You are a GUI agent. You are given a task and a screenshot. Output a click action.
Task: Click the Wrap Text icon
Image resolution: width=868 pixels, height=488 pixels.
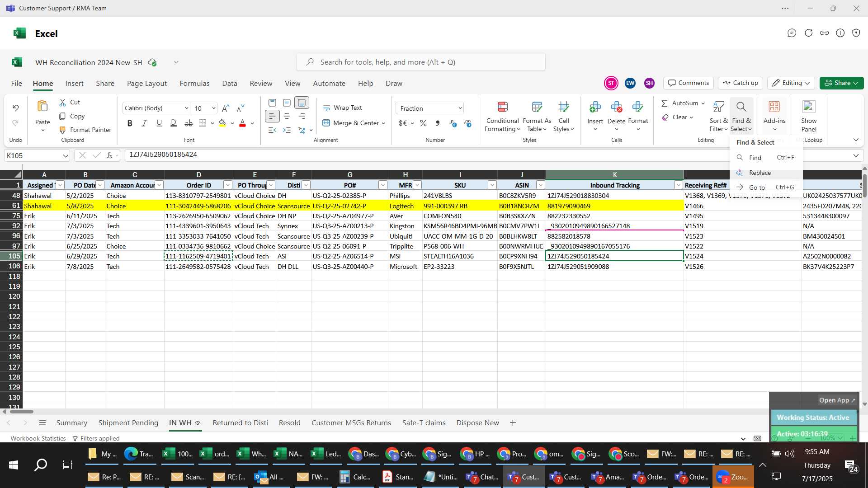(x=326, y=108)
